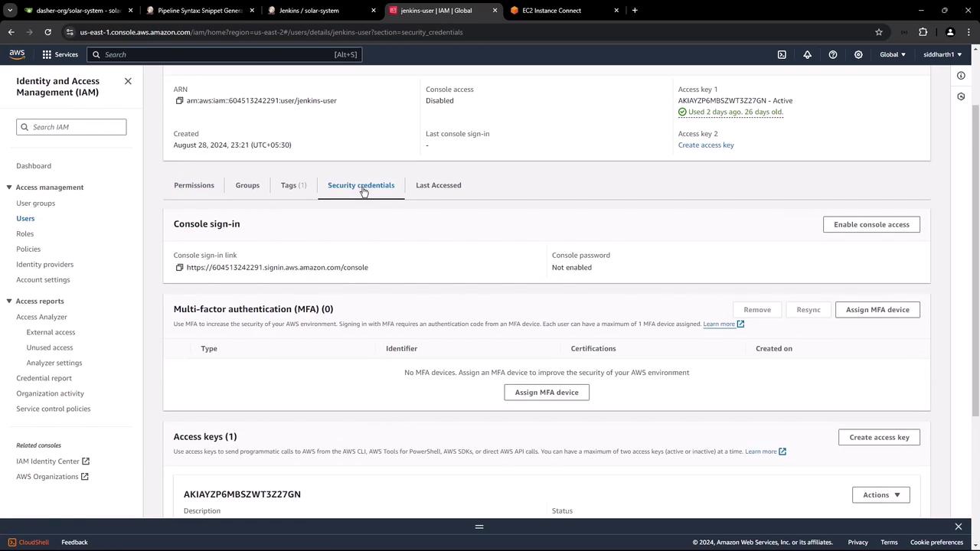The height and width of the screenshot is (551, 980).
Task: Open Learn more link in the MFA description
Action: tap(724, 324)
